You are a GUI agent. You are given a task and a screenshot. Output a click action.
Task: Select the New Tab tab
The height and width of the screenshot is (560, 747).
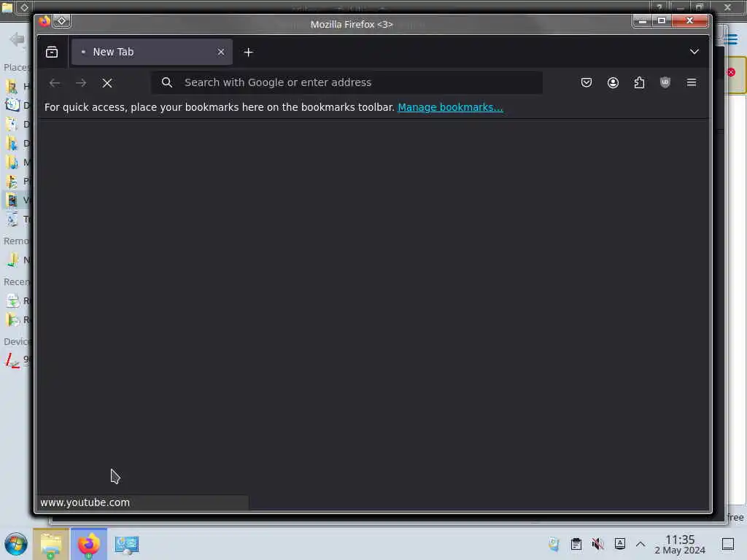tap(152, 52)
